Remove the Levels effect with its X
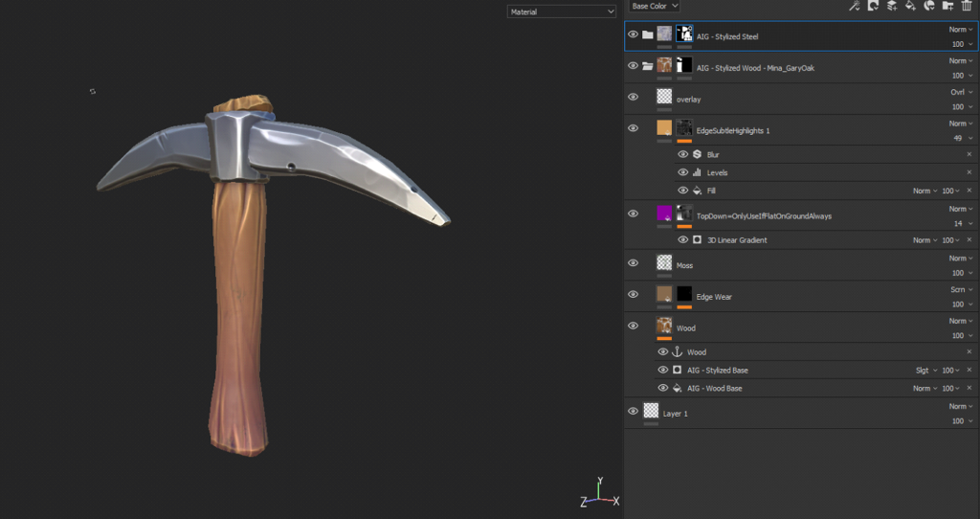Viewport: 980px width, 519px height. click(x=969, y=172)
